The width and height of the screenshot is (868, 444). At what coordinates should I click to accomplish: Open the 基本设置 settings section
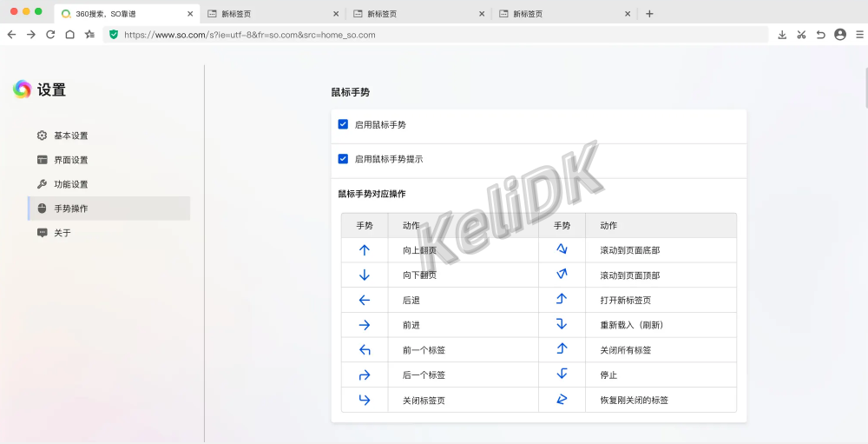click(x=70, y=136)
